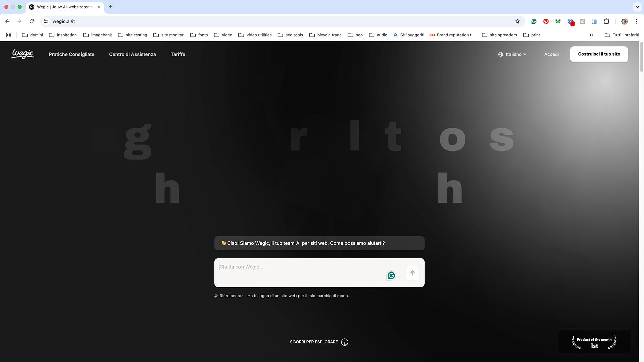Open the Pinterest extension icon

546,21
